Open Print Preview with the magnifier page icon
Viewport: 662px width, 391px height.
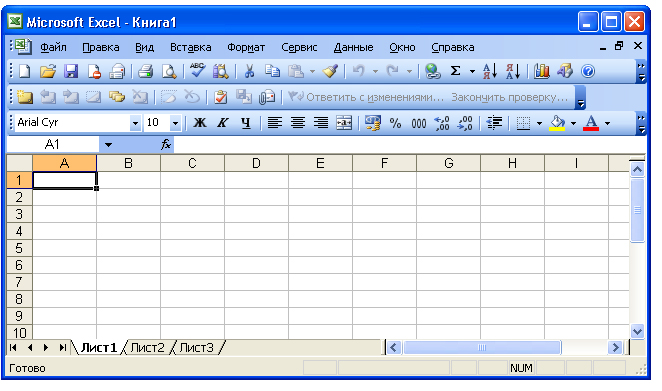[x=169, y=71]
